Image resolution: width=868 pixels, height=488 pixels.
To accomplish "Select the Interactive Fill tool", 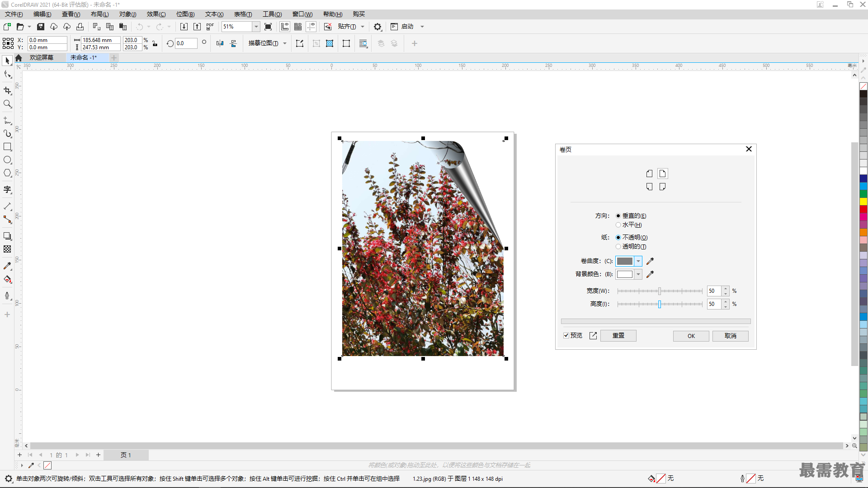I will click(x=7, y=279).
